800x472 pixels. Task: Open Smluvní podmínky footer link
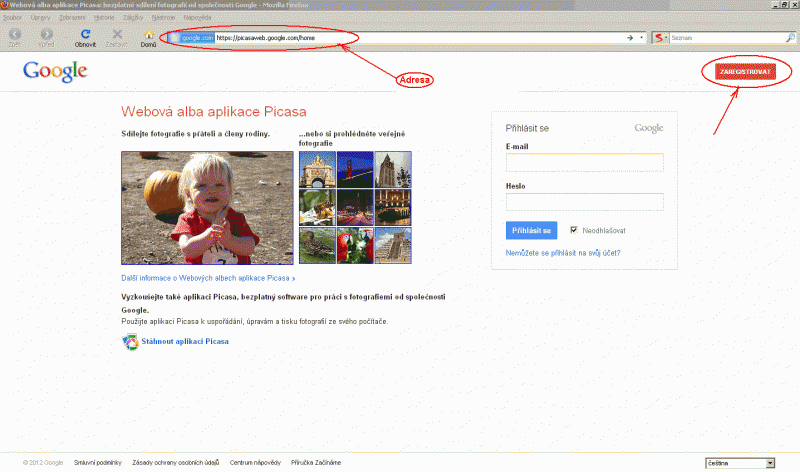pyautogui.click(x=98, y=463)
